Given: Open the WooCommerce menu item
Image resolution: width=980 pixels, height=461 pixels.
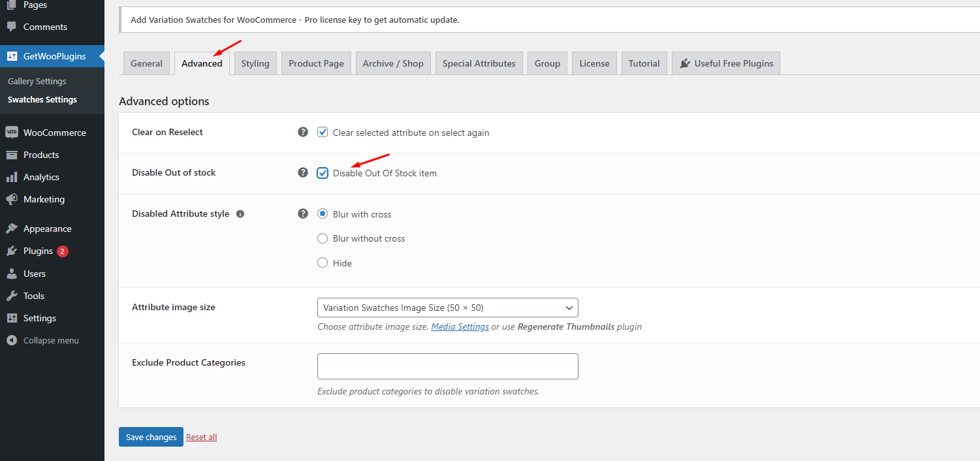Looking at the screenshot, I should pyautogui.click(x=52, y=133).
